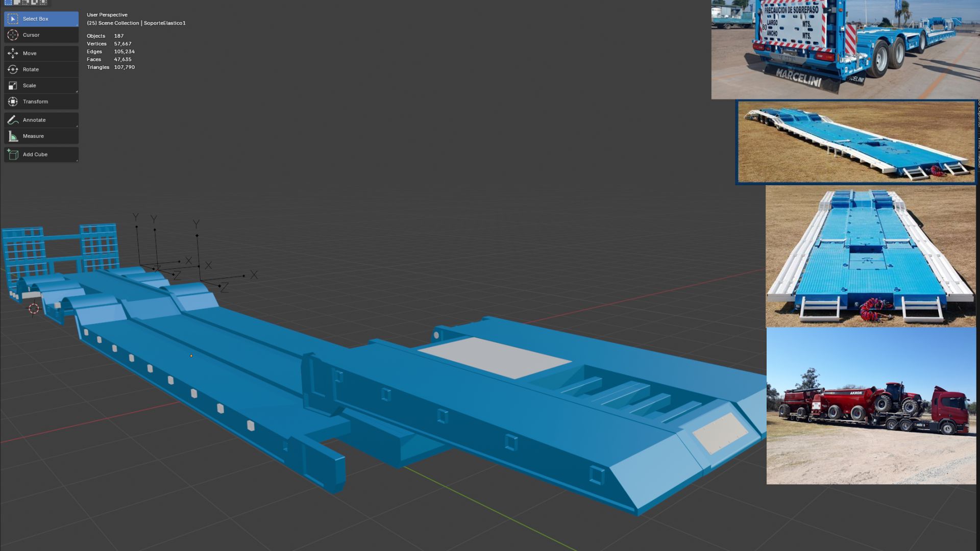Click the red-white 3D cursor in viewport
This screenshot has height=551, width=980.
click(34, 309)
